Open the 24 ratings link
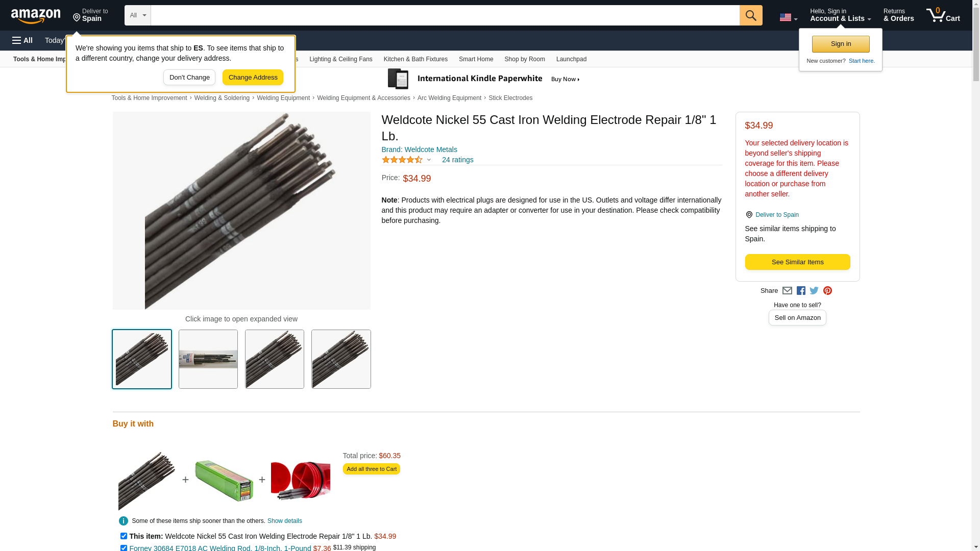The image size is (980, 551). click(x=457, y=160)
